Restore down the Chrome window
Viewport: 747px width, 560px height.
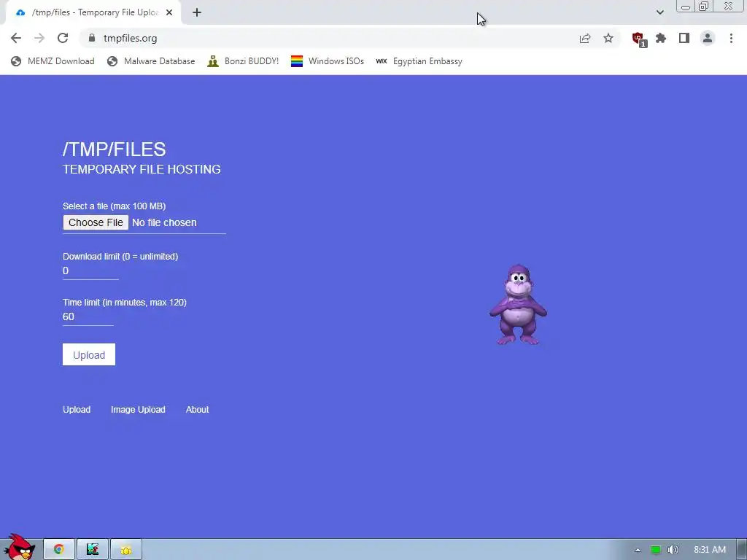pyautogui.click(x=703, y=7)
